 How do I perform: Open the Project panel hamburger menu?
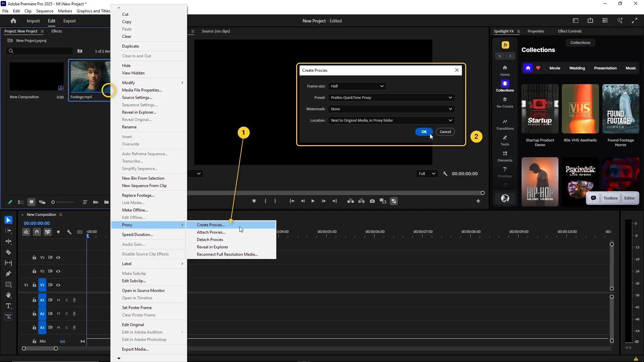[42, 31]
